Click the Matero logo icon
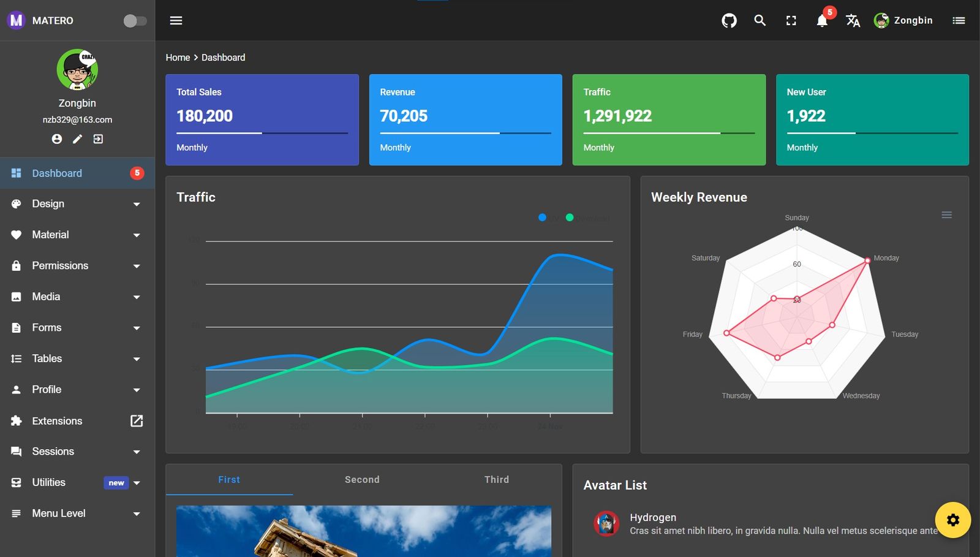Image resolution: width=980 pixels, height=557 pixels. pos(16,20)
